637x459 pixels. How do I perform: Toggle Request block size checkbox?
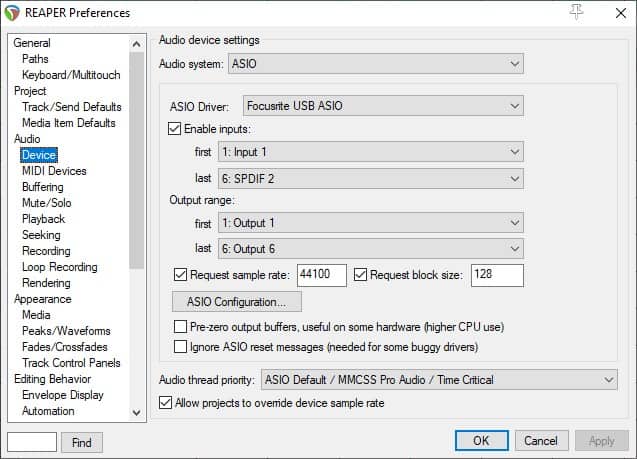tap(360, 275)
